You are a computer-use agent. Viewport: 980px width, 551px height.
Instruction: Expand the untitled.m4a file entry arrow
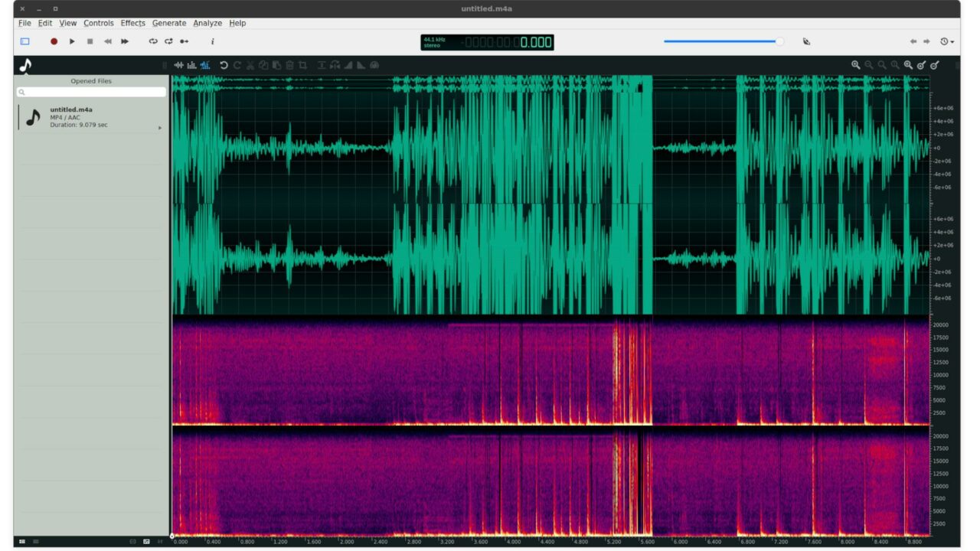(160, 128)
